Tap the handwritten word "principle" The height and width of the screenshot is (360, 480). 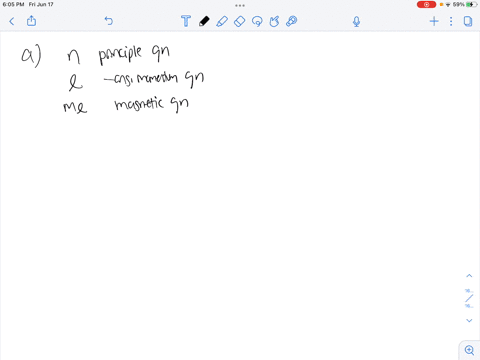coord(120,54)
